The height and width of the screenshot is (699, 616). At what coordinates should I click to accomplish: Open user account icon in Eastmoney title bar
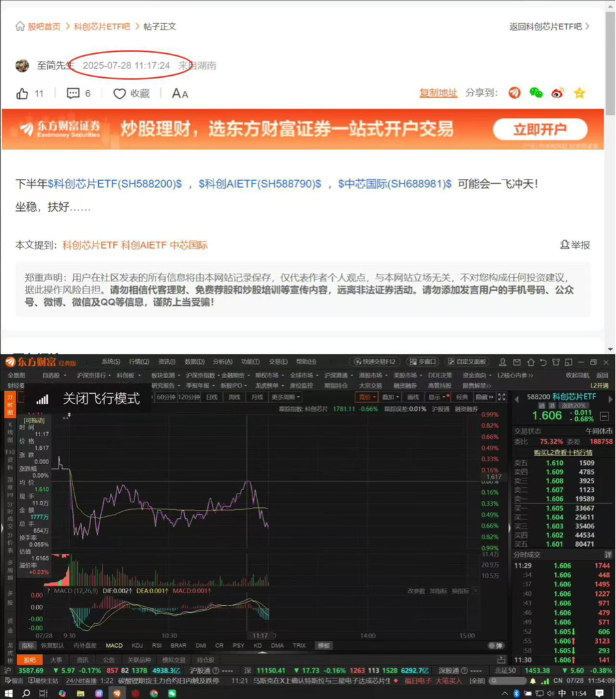(503, 362)
